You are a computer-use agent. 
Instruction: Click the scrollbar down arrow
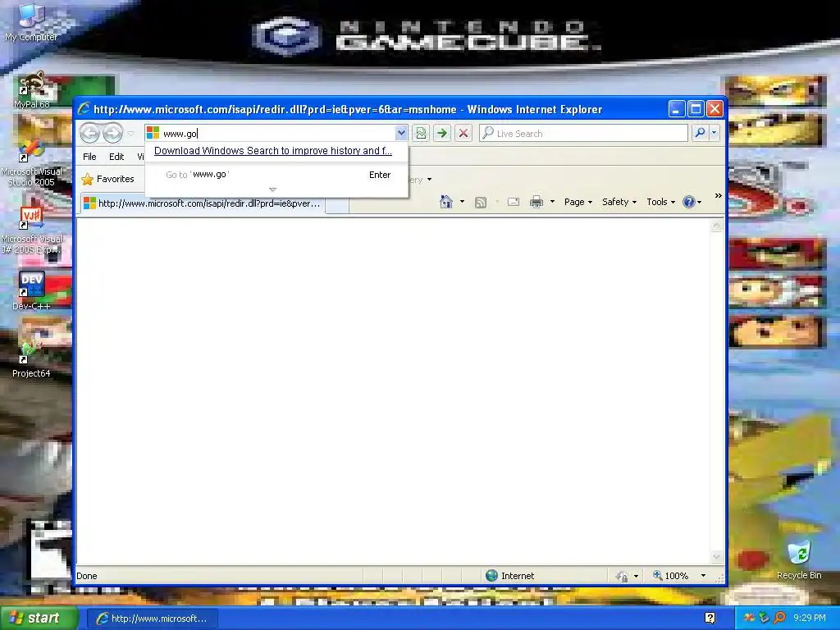[x=716, y=557]
